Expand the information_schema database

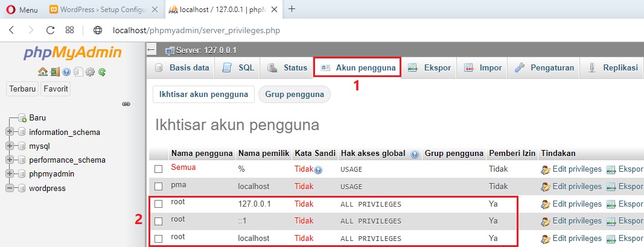pos(10,132)
